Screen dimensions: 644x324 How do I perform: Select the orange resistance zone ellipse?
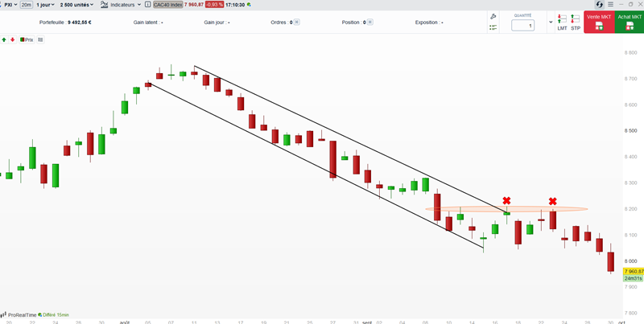(x=506, y=209)
